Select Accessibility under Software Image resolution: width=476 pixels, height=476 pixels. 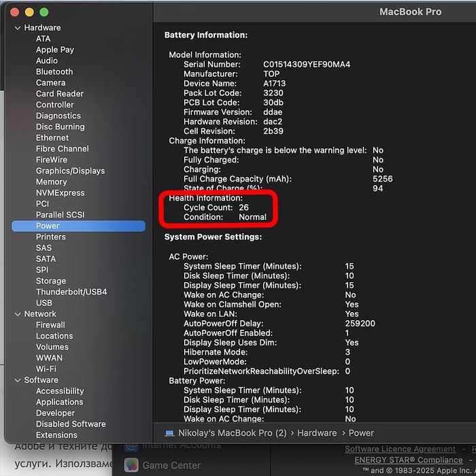60,391
